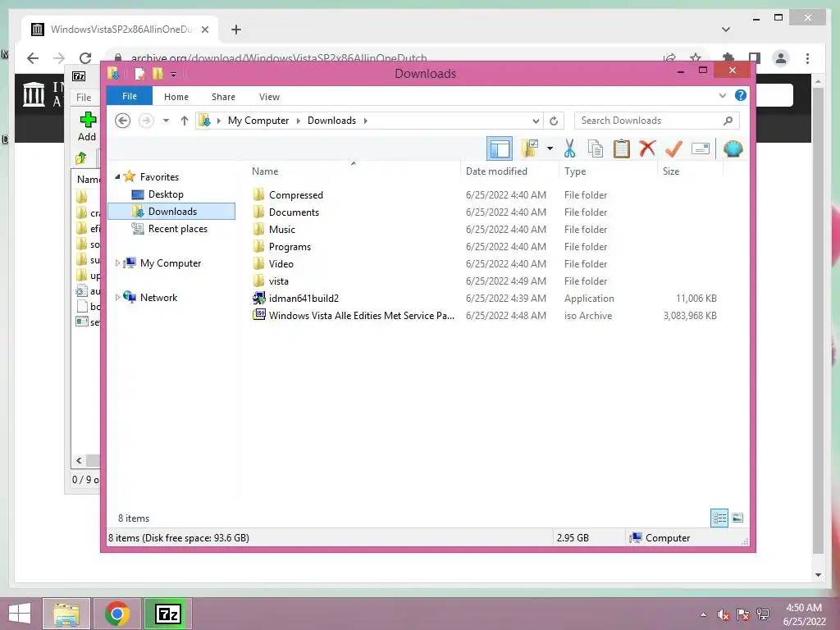Open dropdown arrow beside folder options icon

point(550,148)
